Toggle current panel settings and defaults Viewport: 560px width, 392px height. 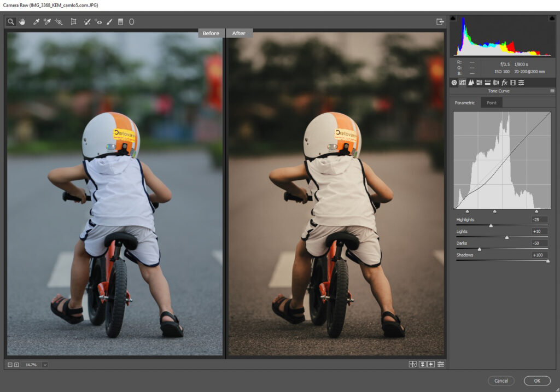(441, 364)
